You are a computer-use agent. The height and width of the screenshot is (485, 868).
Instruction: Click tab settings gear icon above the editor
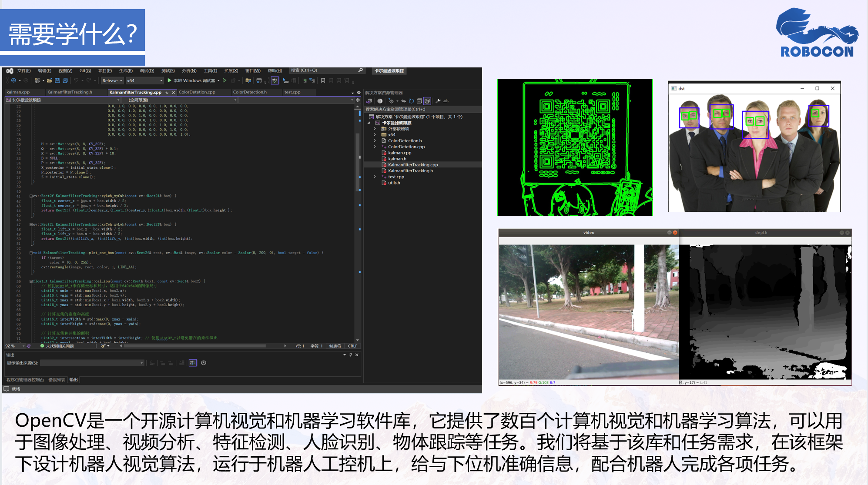tap(359, 93)
